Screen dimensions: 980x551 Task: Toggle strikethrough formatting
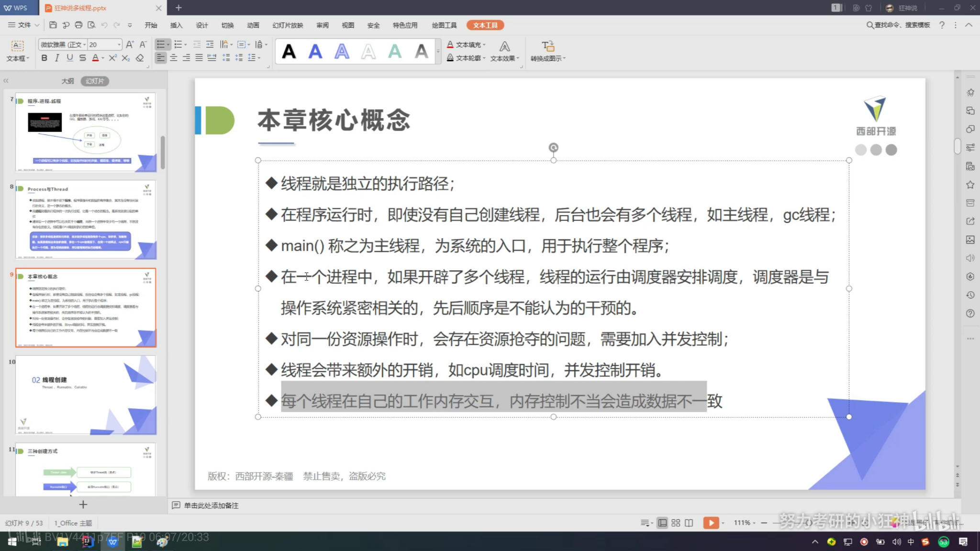coord(83,58)
